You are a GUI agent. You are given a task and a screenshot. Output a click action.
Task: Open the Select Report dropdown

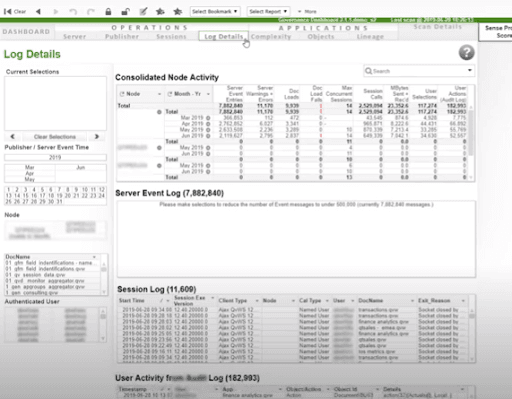pos(268,11)
